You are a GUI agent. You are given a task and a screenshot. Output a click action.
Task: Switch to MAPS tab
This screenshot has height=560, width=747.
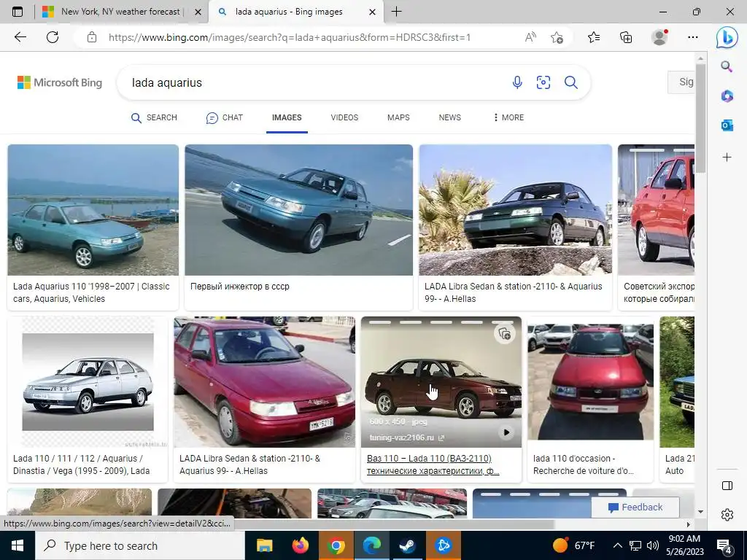(398, 117)
